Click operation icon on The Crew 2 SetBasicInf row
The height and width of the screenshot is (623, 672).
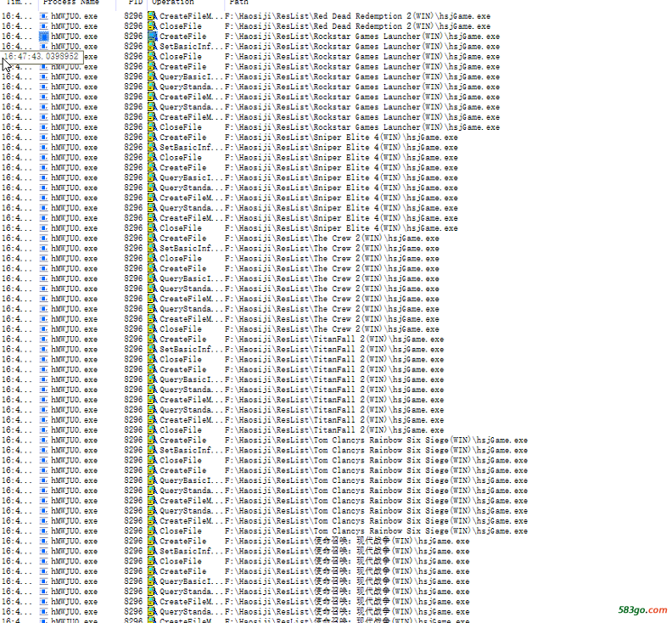tap(152, 248)
